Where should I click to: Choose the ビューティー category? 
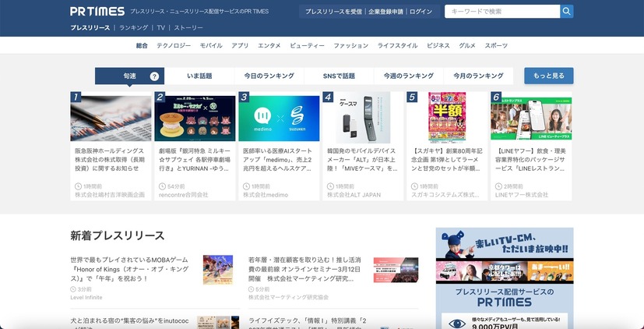[308, 46]
